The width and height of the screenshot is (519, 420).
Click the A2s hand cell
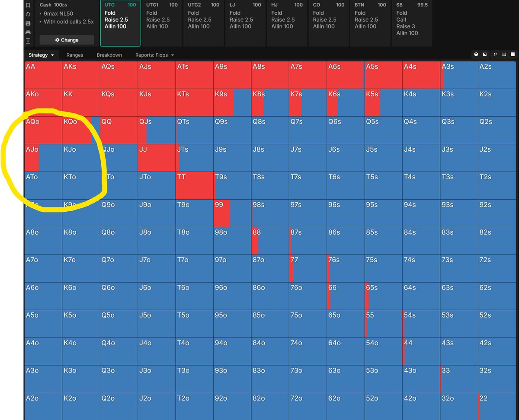(x=497, y=75)
